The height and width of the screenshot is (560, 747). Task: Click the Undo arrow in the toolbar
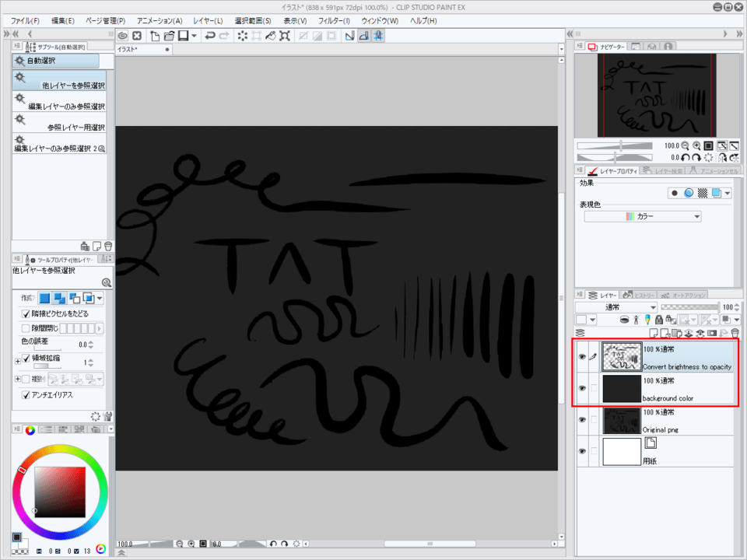click(210, 36)
